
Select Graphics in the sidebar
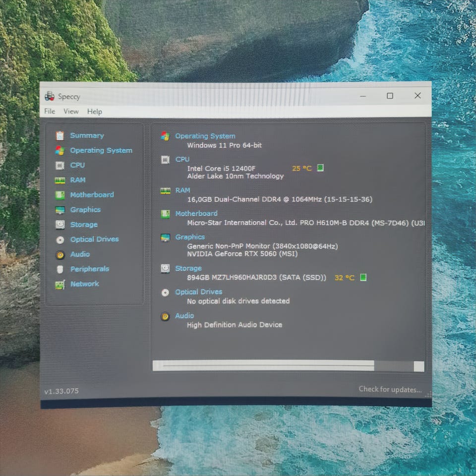click(x=85, y=209)
